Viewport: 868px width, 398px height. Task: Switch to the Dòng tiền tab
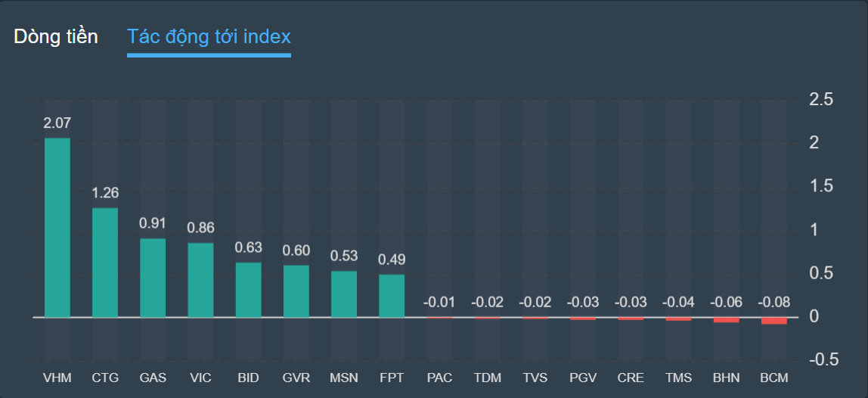coord(56,36)
